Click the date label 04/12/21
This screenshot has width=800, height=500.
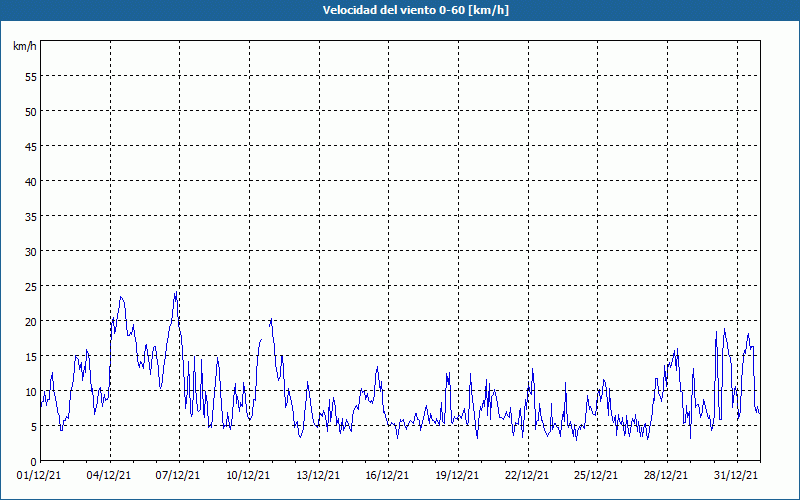tap(109, 476)
